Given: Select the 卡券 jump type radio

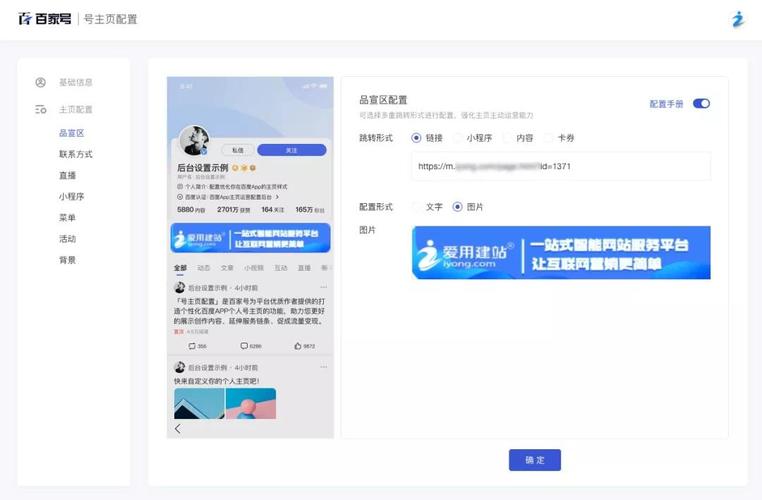Looking at the screenshot, I should (548, 138).
